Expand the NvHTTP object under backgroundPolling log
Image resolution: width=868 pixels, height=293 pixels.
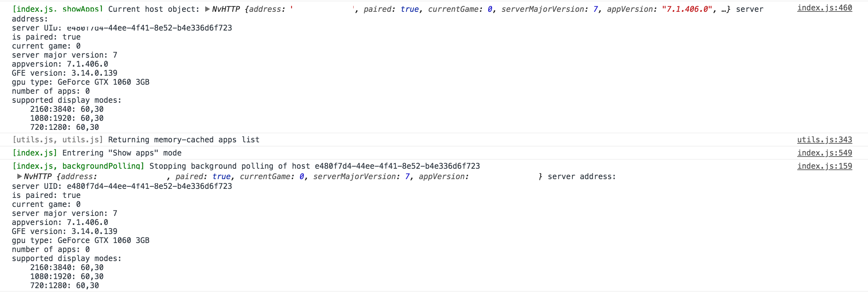[19, 176]
